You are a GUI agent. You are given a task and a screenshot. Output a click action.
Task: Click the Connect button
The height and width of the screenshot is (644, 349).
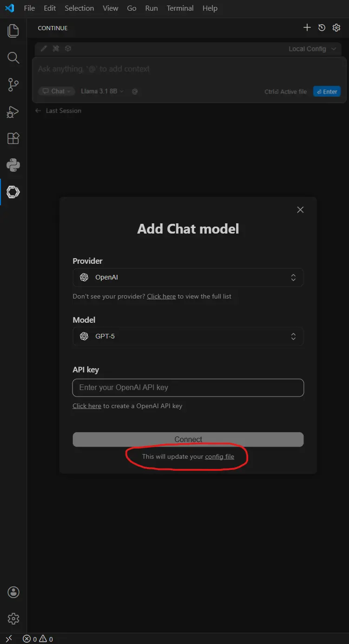(x=188, y=439)
